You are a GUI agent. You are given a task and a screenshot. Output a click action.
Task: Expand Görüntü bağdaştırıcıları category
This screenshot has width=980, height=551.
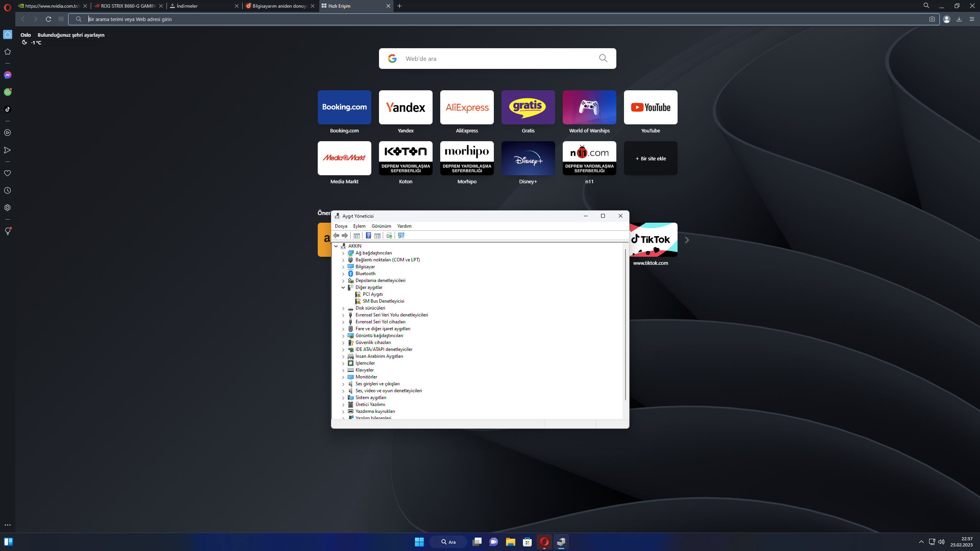(x=343, y=336)
